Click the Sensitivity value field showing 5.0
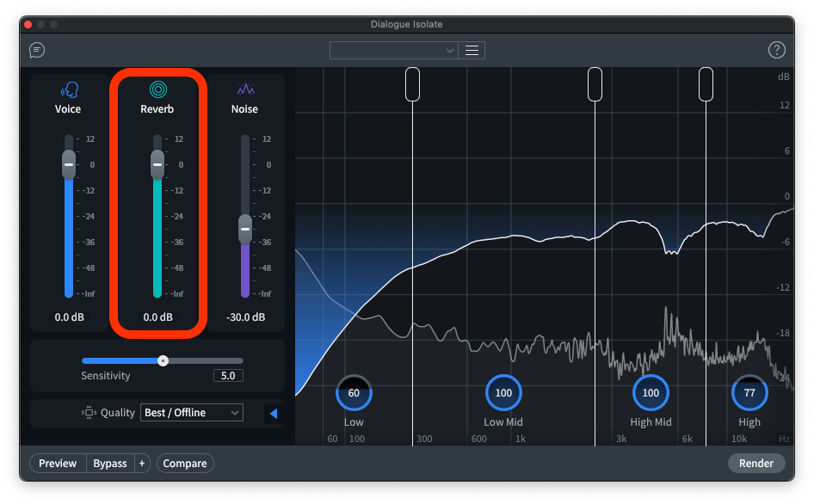814x504 pixels. tap(228, 376)
